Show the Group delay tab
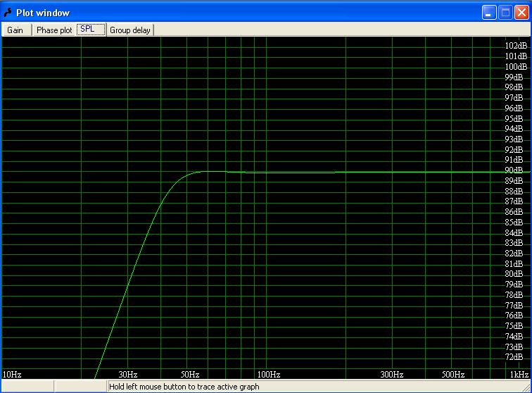This screenshot has height=393, width=532. click(x=130, y=30)
